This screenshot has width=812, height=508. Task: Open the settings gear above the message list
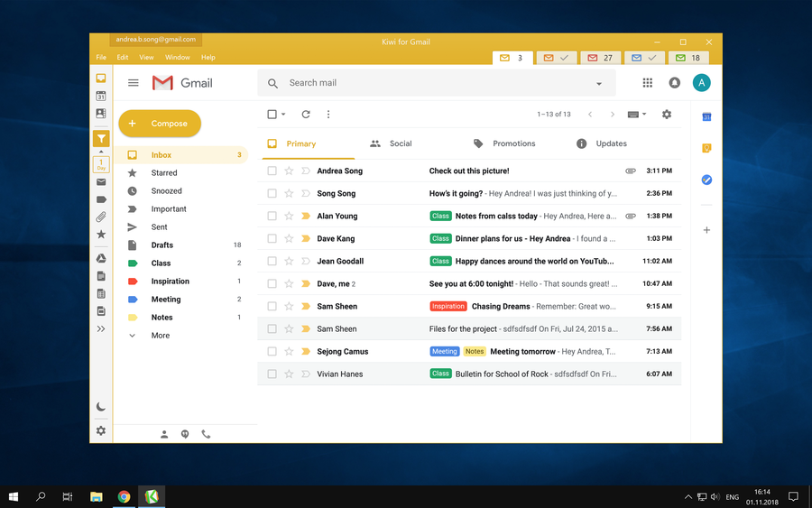[667, 115]
